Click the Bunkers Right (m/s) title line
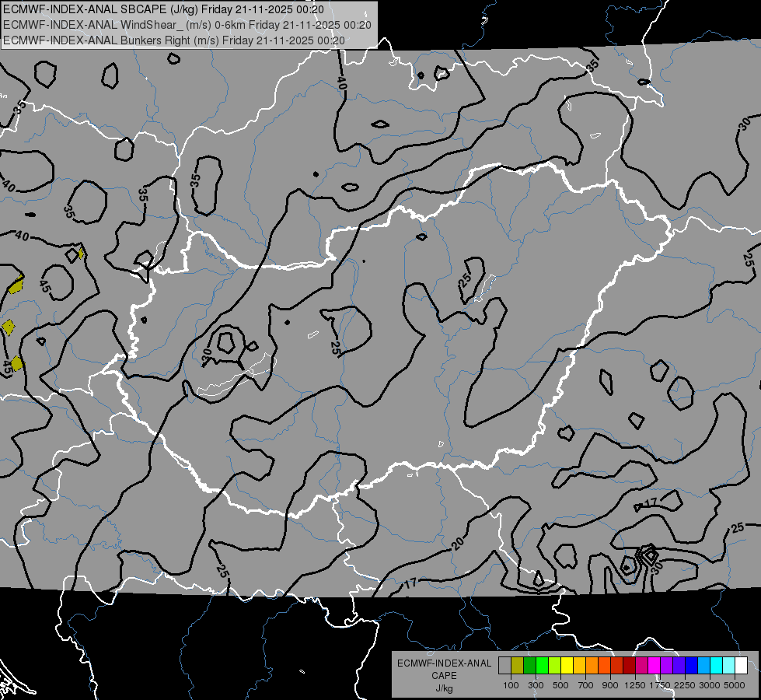Viewport: 761px width, 700px height. pos(174,40)
